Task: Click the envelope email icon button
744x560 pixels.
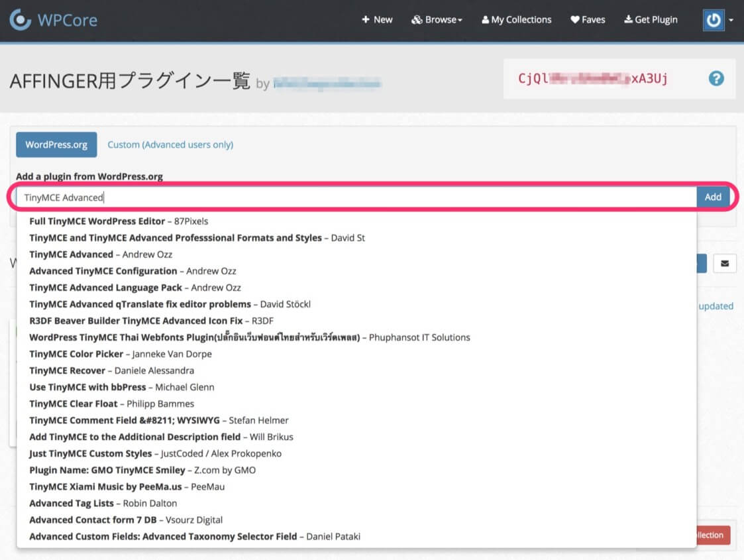Action: 725,263
